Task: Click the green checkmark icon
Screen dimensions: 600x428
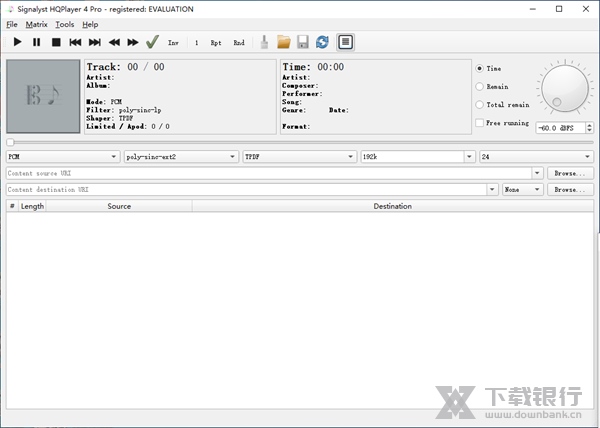Action: [x=152, y=42]
